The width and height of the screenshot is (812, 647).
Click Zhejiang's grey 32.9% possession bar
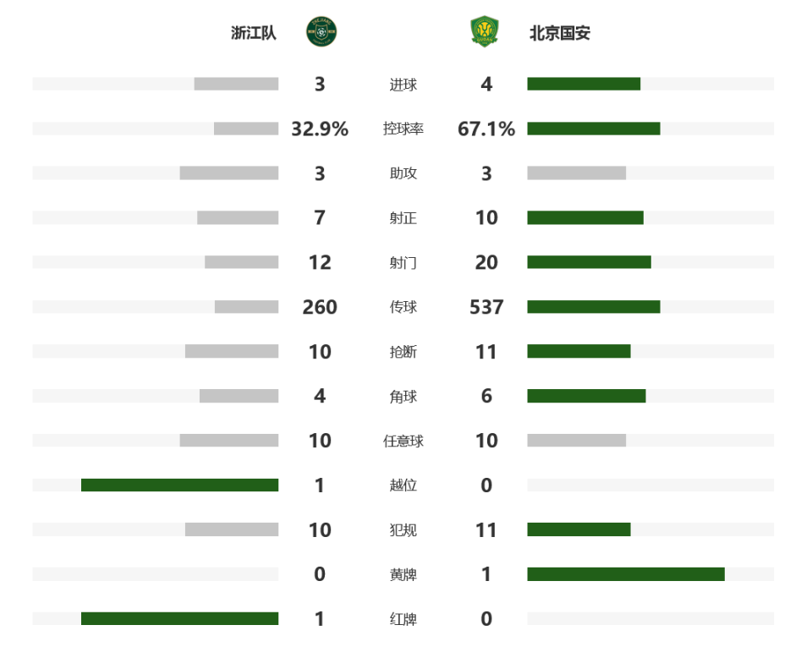[246, 129]
